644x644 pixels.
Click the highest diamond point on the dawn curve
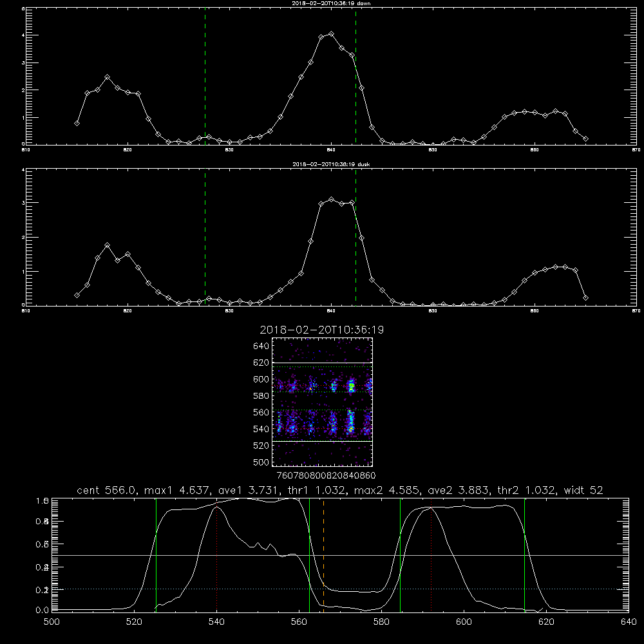coord(332,34)
